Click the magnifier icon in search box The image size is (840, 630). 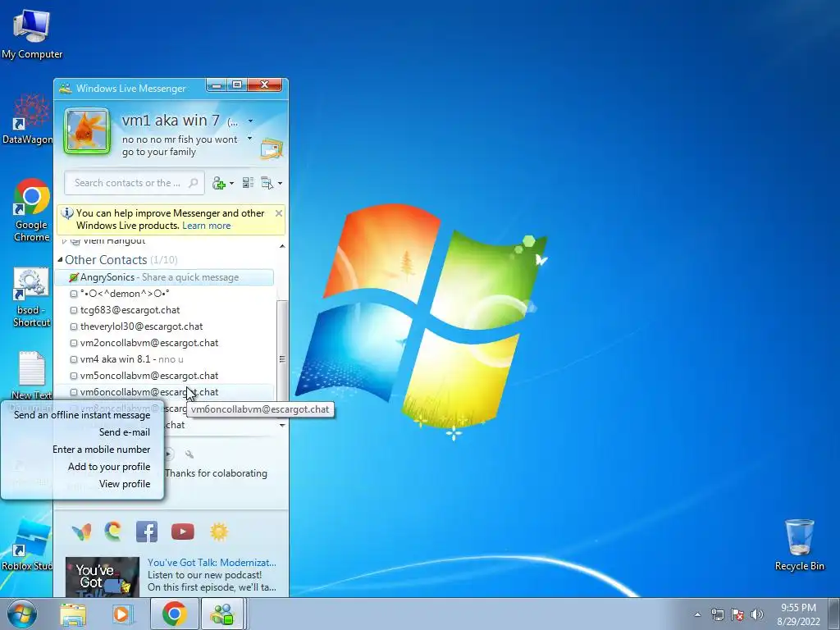click(194, 183)
